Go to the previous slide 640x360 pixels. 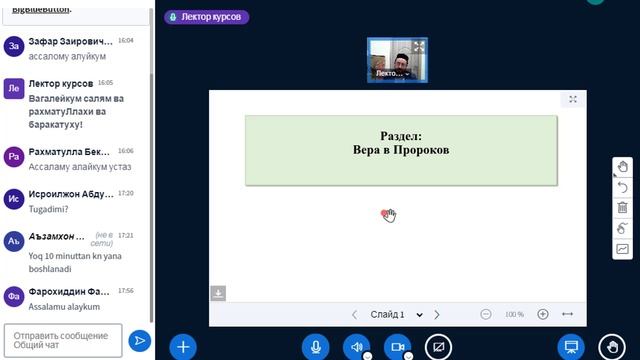354,315
